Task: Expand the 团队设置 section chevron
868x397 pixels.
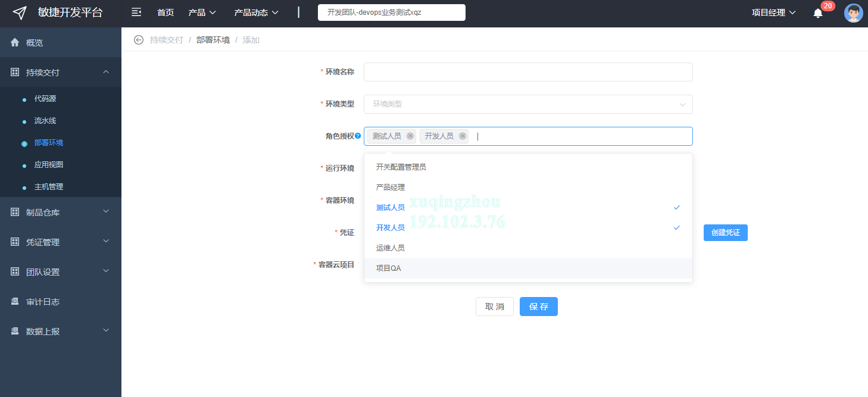Action: coord(106,271)
